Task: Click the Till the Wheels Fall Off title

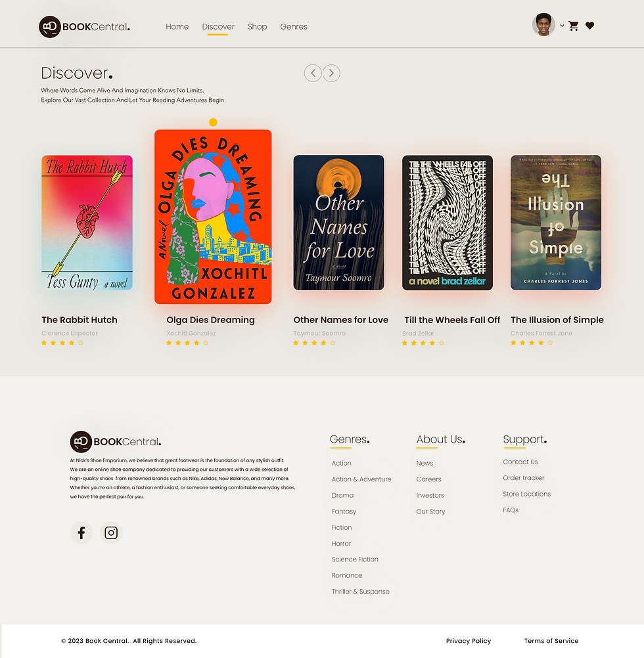Action: pyautogui.click(x=452, y=320)
